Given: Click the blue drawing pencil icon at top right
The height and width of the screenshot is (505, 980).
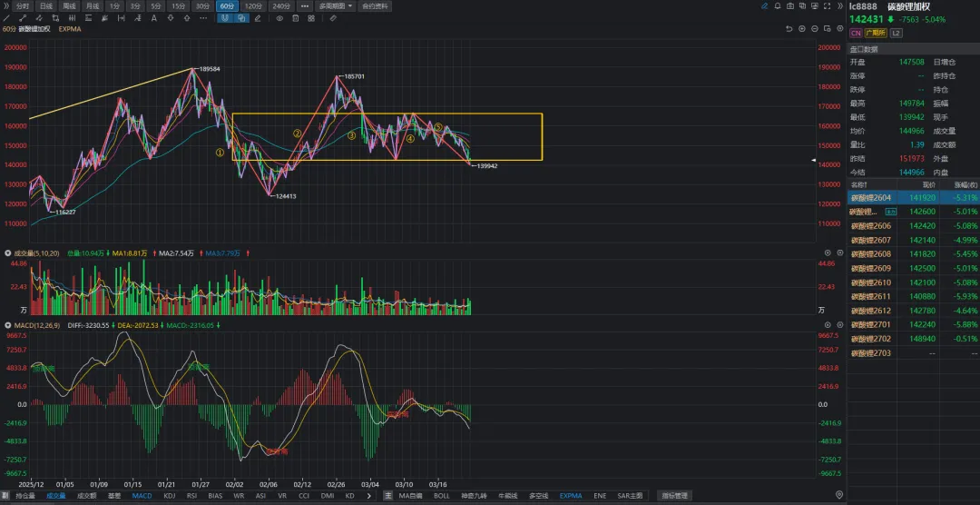Looking at the screenshot, I should pyautogui.click(x=764, y=5).
